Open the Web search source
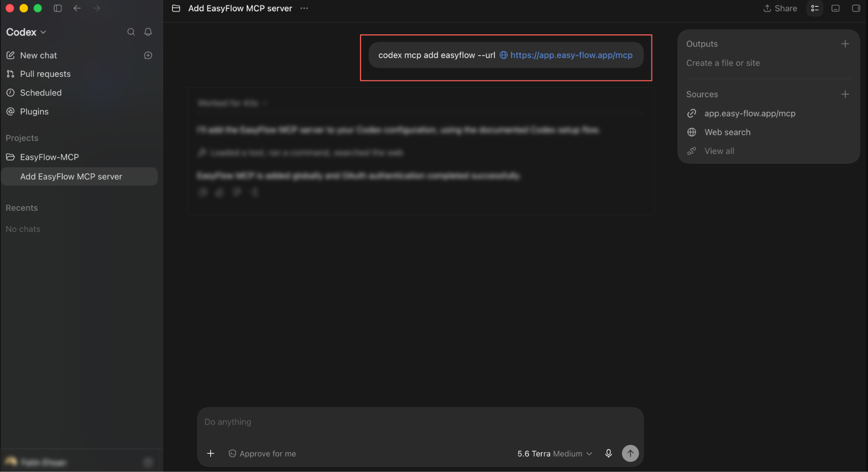The width and height of the screenshot is (868, 472). tap(727, 132)
